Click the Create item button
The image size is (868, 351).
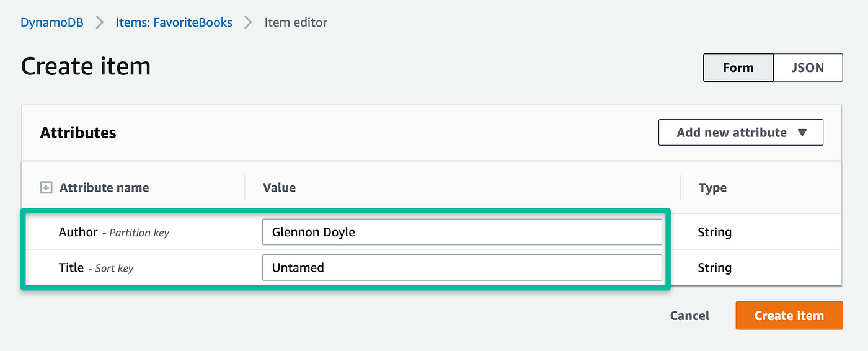789,316
